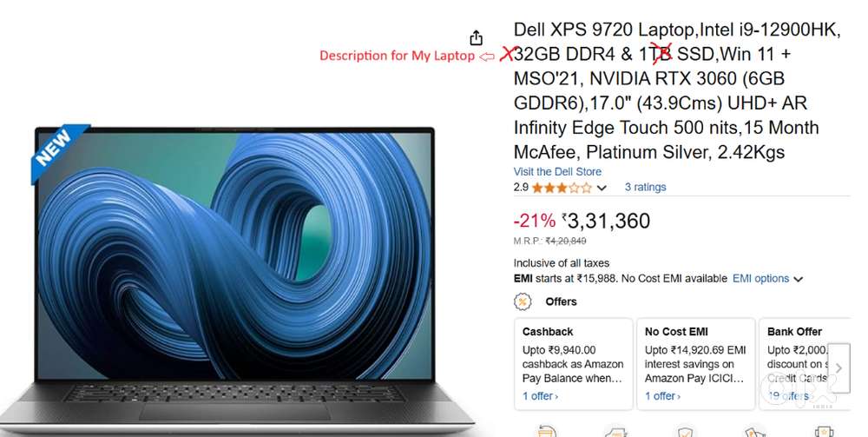868x437 pixels.
Task: Select the No Cost EMI offer card
Action: tap(696, 364)
